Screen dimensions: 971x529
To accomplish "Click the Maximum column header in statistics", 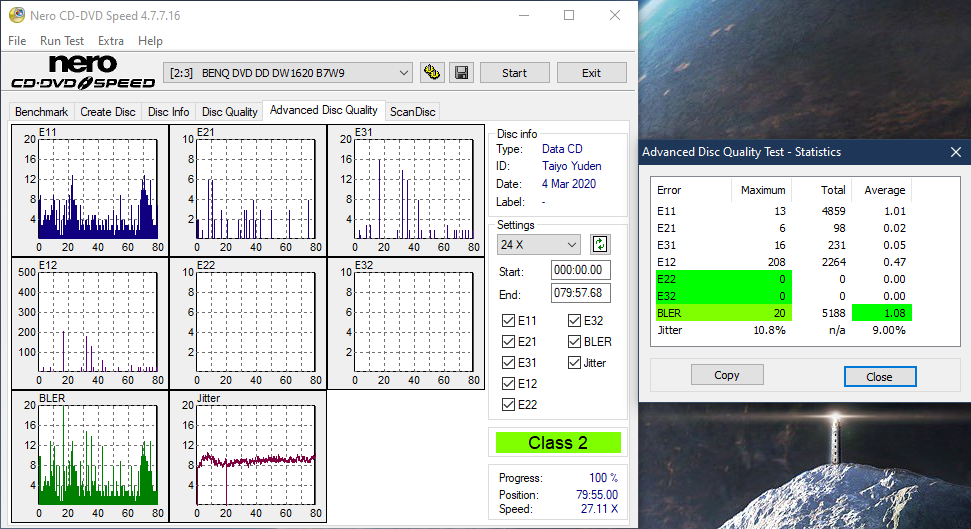I will coord(763,190).
